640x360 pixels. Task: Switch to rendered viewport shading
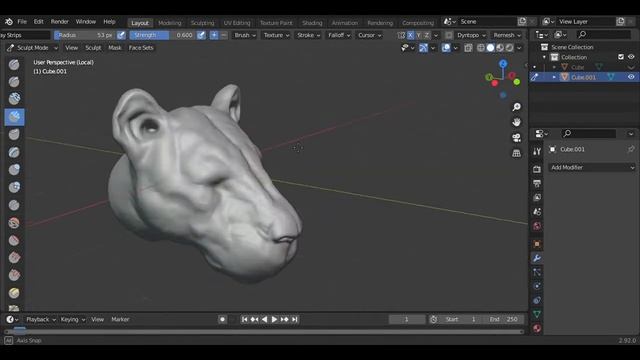point(509,48)
